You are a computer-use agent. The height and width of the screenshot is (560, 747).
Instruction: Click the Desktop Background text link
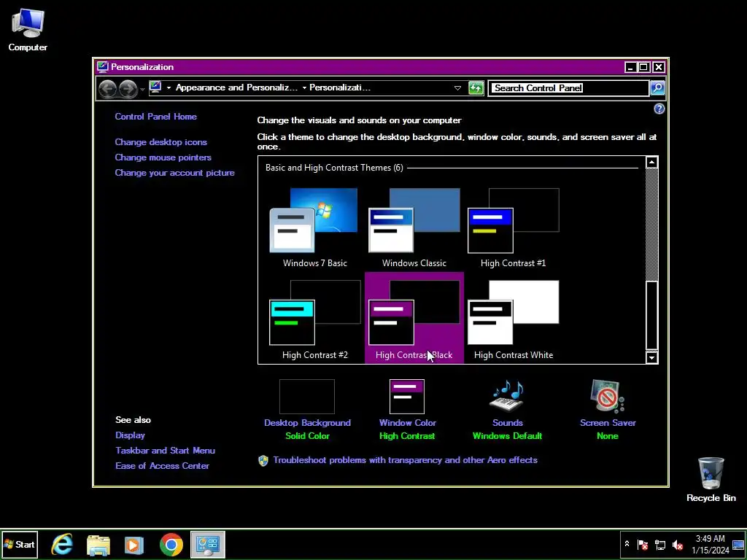(x=307, y=423)
